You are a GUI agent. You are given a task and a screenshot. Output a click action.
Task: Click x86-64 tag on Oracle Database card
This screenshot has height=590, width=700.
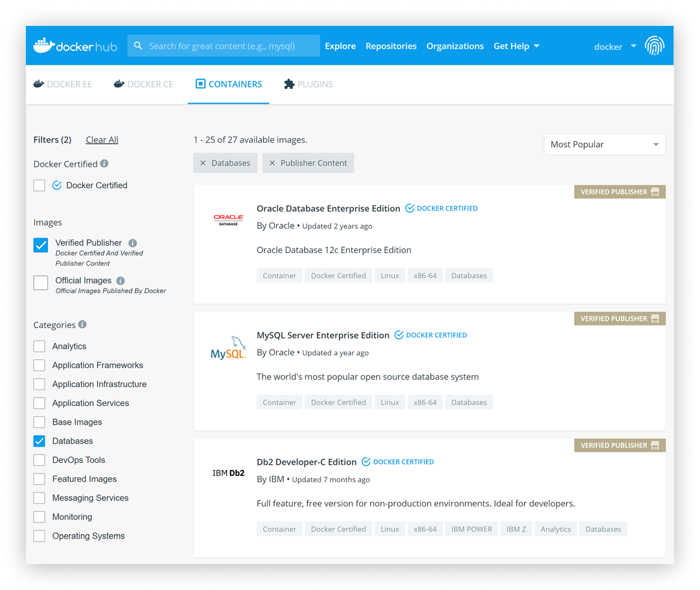(425, 276)
